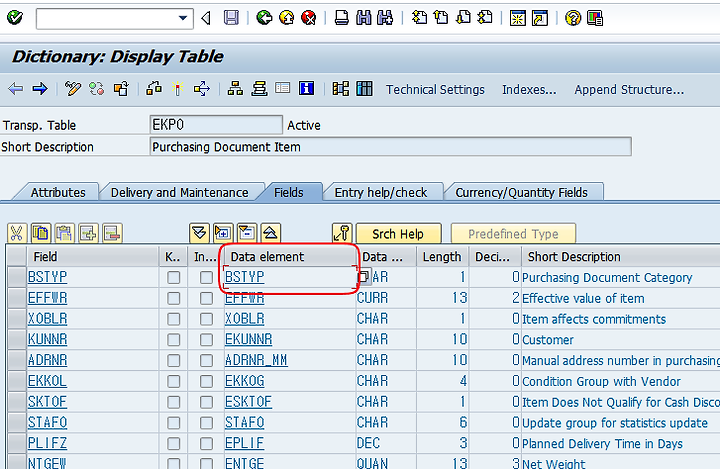The image size is (720, 469).
Task: Click the Find binoculars icon
Action: [x=363, y=18]
